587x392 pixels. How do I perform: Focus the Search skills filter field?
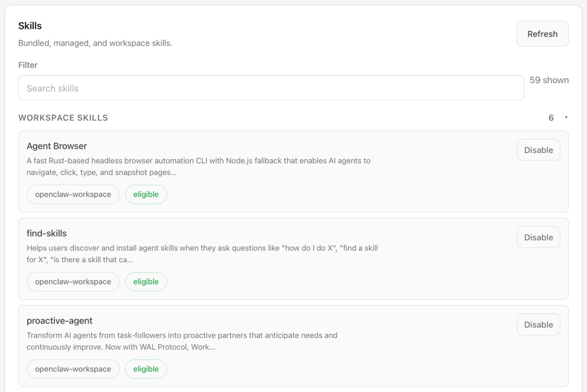(271, 88)
